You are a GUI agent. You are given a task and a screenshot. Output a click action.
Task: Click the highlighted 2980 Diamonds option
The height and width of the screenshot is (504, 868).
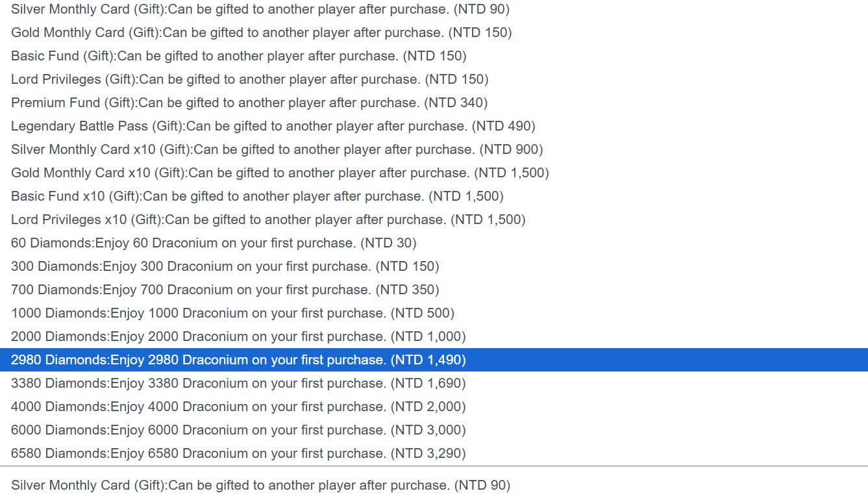[238, 360]
